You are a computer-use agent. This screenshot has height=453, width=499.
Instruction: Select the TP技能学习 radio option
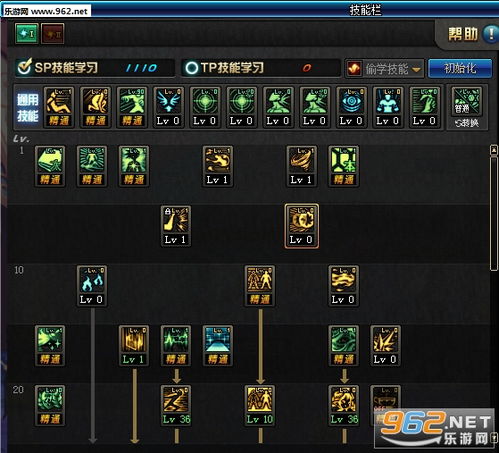coord(192,68)
